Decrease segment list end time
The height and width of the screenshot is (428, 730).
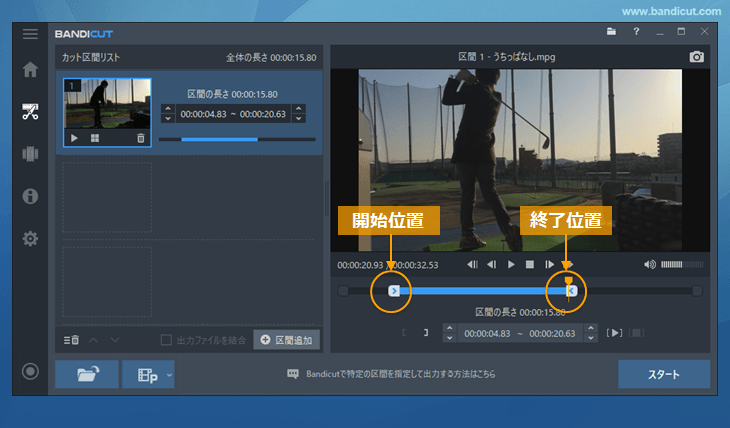click(x=299, y=118)
